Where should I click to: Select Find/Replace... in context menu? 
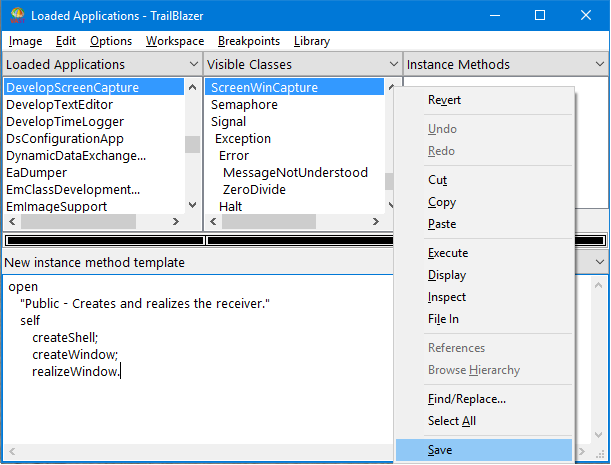click(466, 399)
